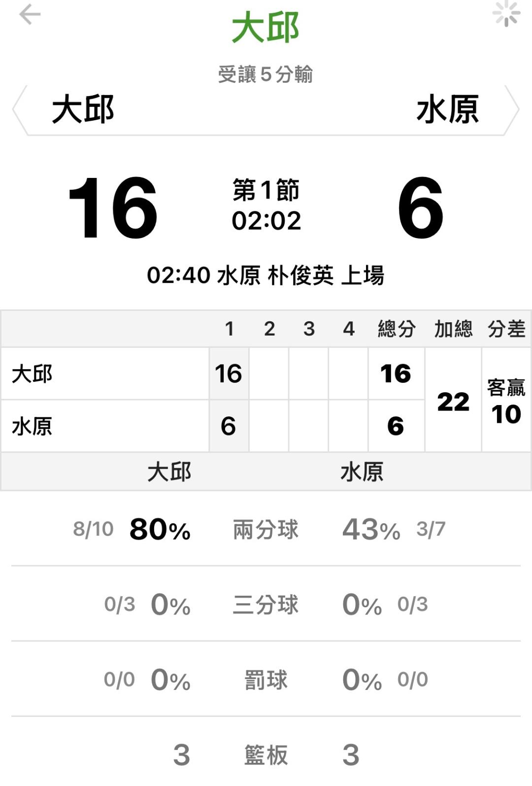Tap the back arrow icon
The image size is (532, 786).
coord(30,14)
